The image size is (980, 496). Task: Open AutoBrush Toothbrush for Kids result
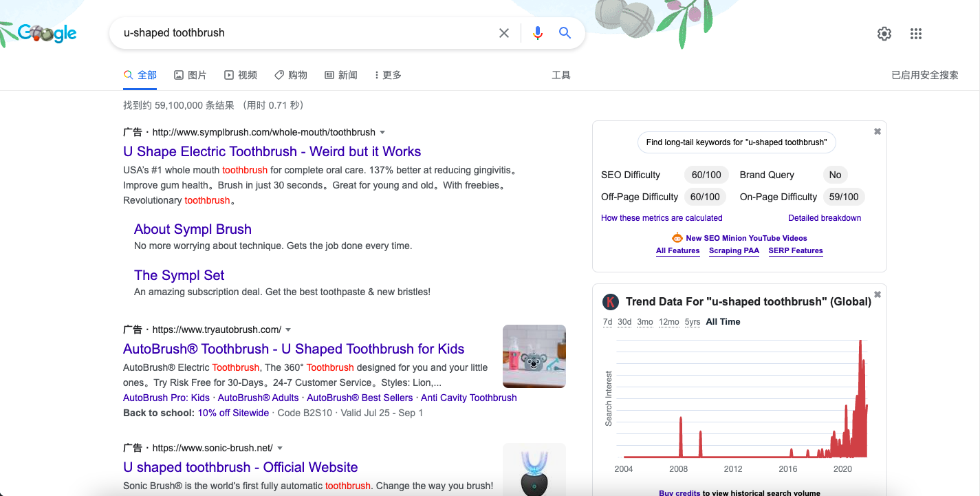point(294,349)
